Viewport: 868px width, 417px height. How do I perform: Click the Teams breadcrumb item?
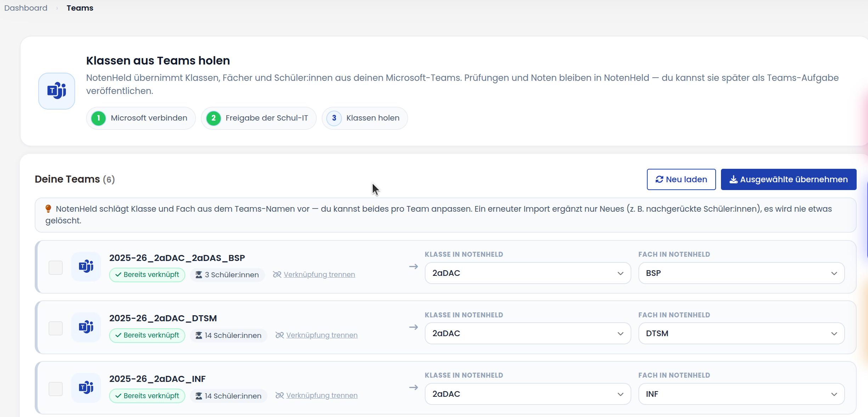click(x=80, y=8)
